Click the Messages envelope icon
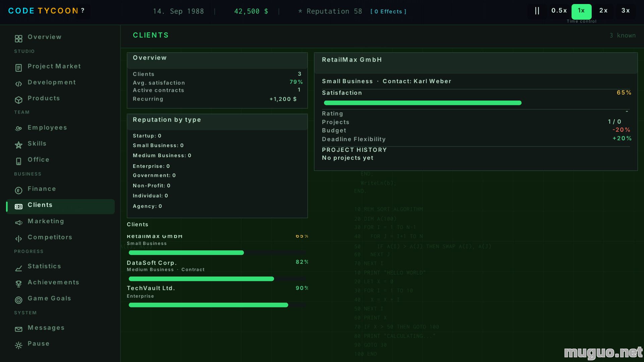Screen dimensions: 644x362 click(x=18, y=329)
